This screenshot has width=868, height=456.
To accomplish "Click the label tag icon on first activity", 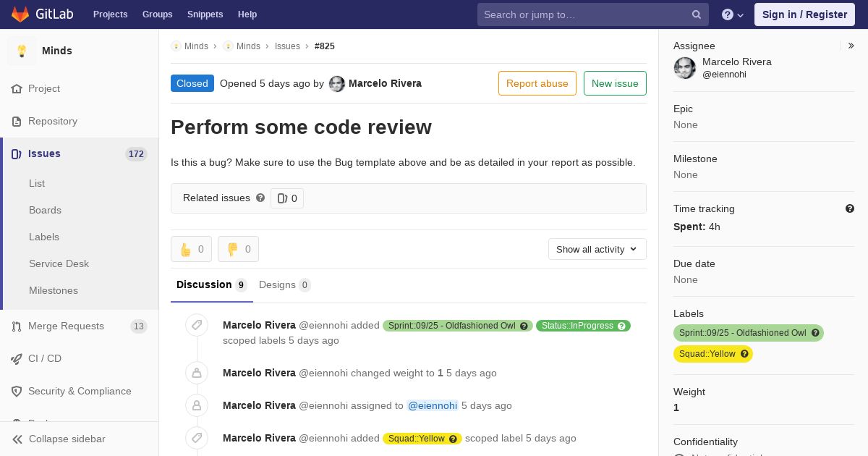I will (x=197, y=325).
